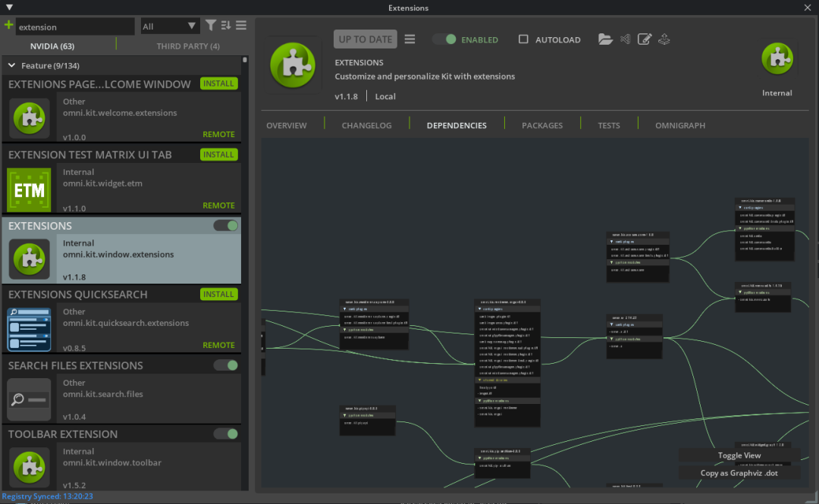Disable the Search Files Extensions toggle
Screen dimensions: 819x504
click(x=226, y=365)
